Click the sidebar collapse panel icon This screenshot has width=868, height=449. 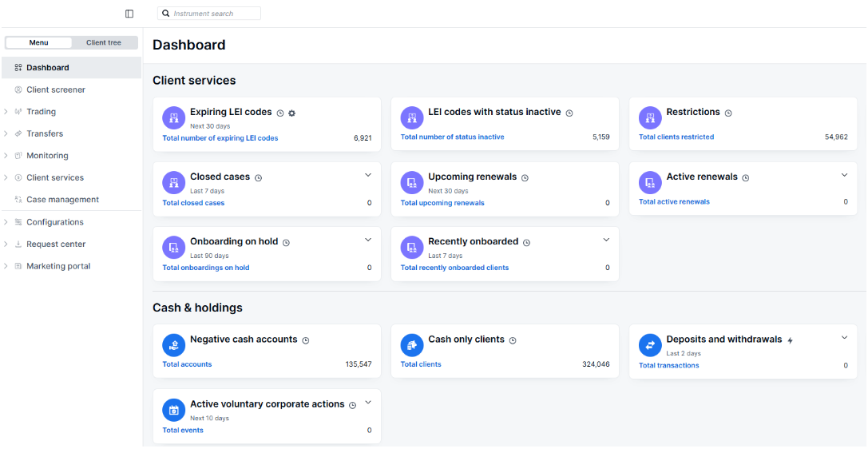tap(129, 14)
